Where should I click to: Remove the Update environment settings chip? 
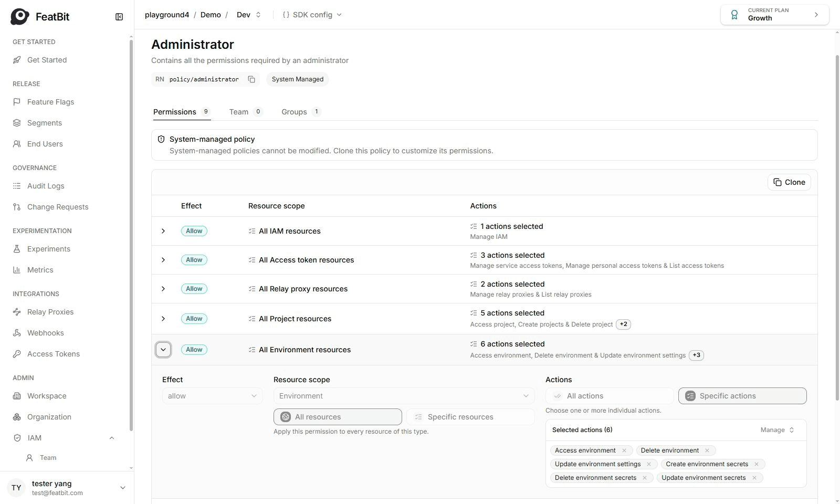pos(649,464)
